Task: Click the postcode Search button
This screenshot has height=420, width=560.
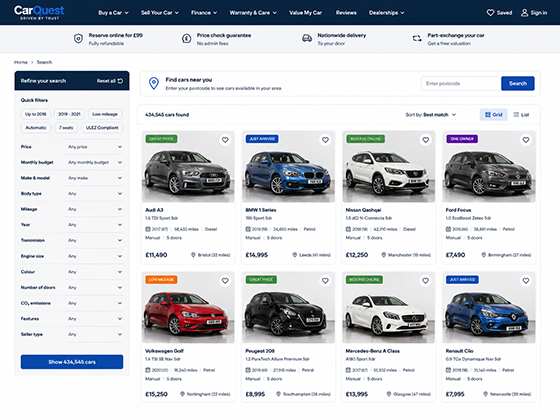Action: coord(518,83)
